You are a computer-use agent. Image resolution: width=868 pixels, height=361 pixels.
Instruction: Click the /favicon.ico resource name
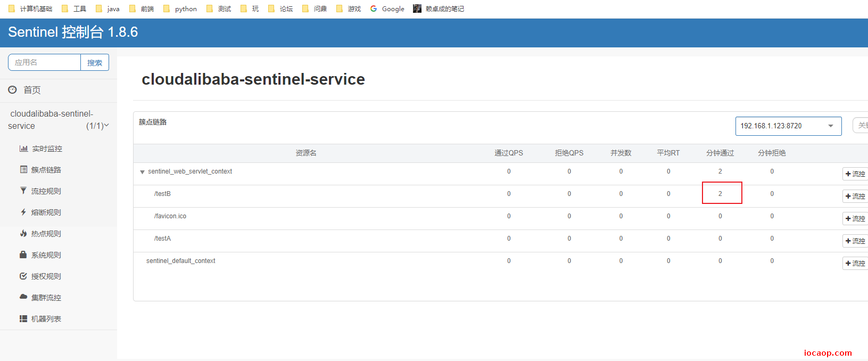[x=170, y=216]
